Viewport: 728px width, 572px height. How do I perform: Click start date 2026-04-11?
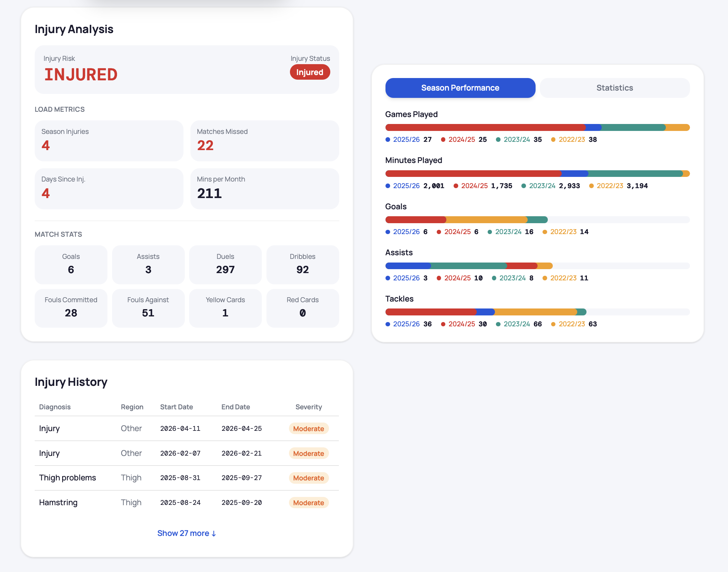[180, 429]
